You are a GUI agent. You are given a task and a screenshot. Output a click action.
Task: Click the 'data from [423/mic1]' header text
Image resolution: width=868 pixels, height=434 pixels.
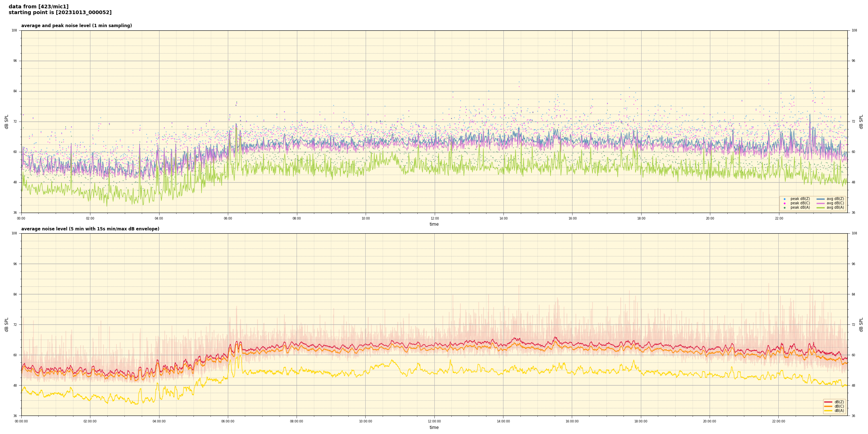(38, 7)
